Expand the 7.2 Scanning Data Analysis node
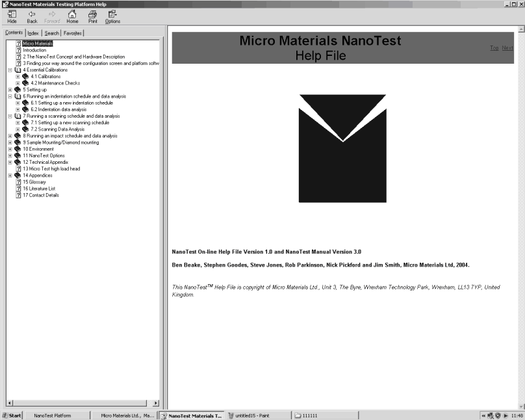525x420 pixels. pyautogui.click(x=18, y=129)
